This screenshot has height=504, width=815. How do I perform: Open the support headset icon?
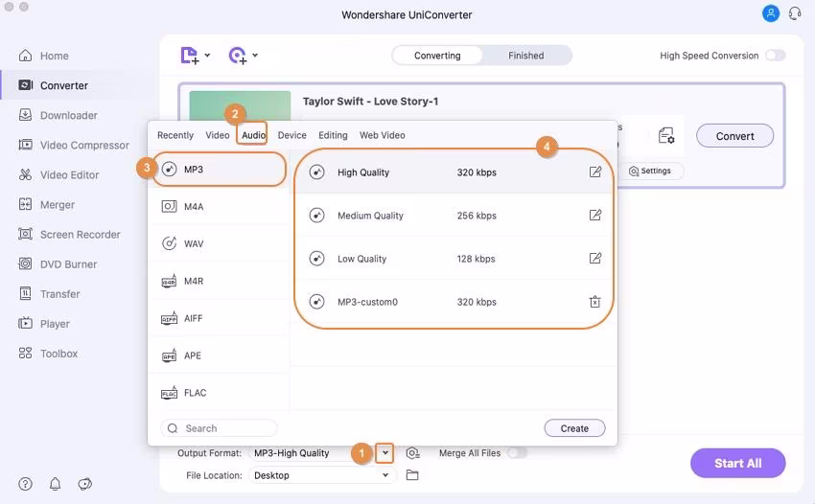(795, 13)
